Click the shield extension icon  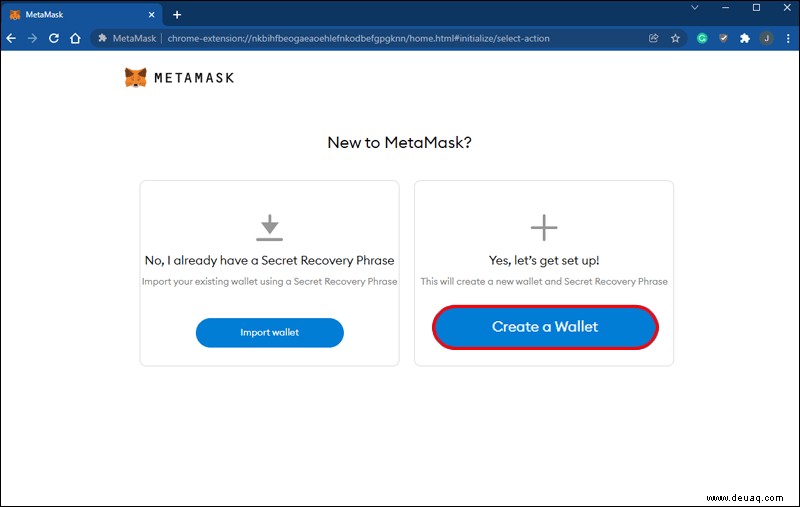[x=723, y=38]
